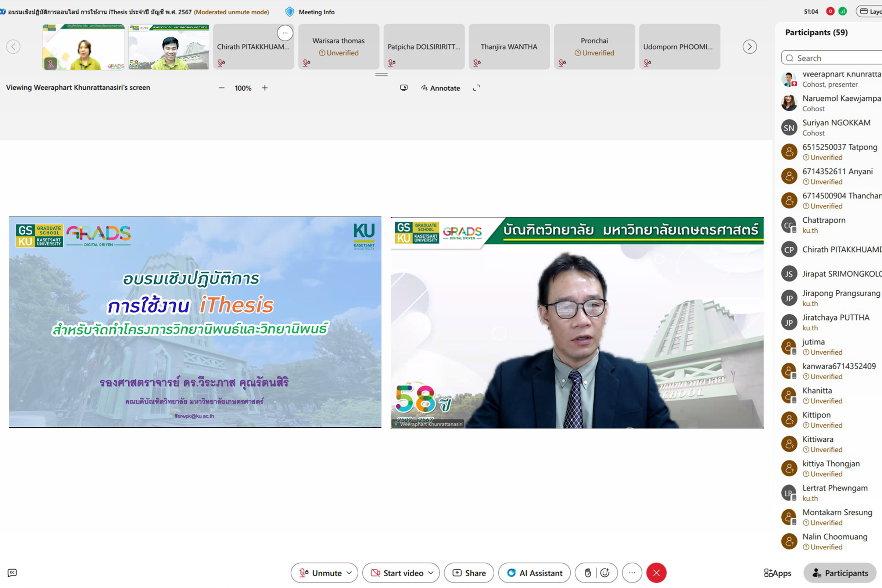The image size is (882, 588).
Task: Select Pronchai participant tile
Action: (594, 47)
